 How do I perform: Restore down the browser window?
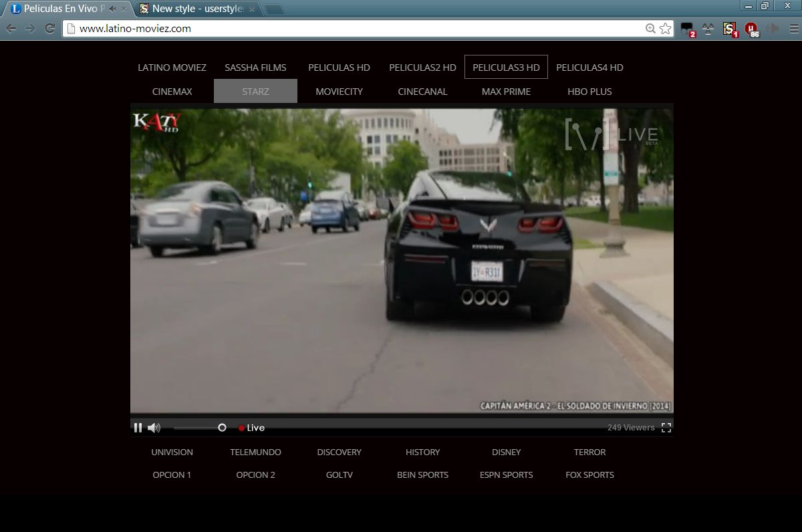765,5
